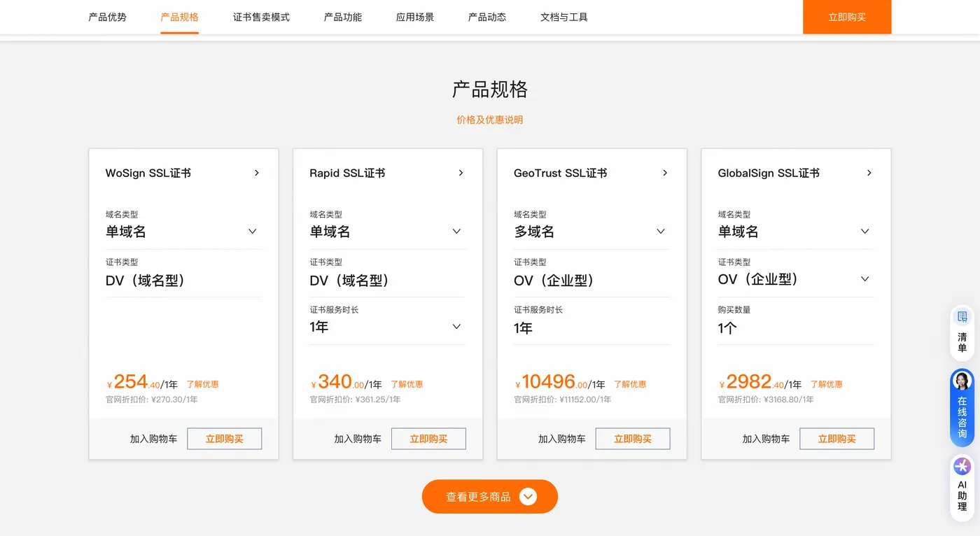The width and height of the screenshot is (980, 536).
Task: Click 立即购买 on Rapid SSL card
Action: coord(428,439)
